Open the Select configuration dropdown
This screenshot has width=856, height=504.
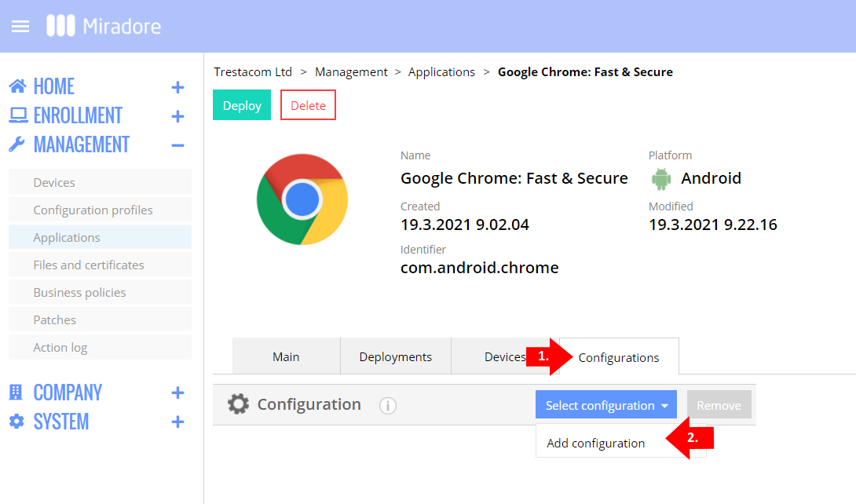point(606,405)
